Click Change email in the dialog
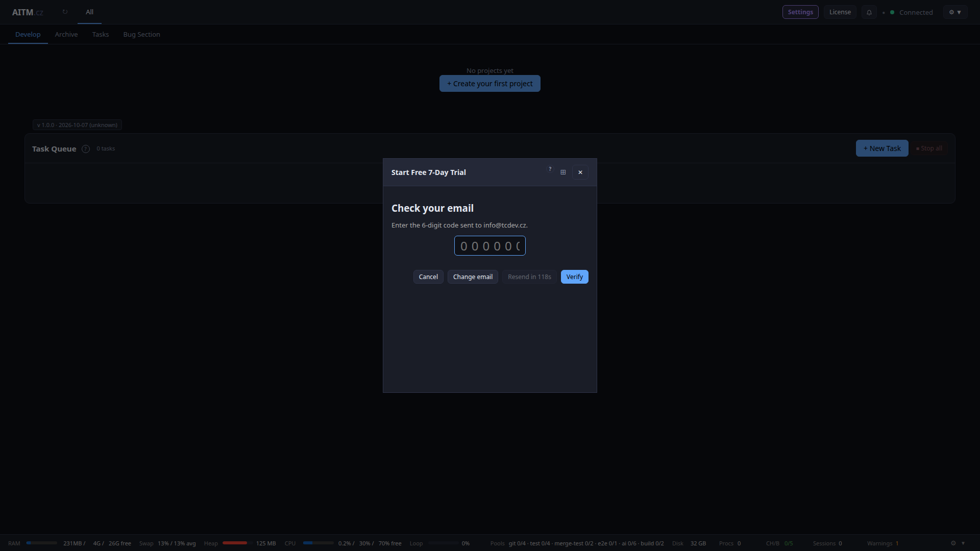 point(473,277)
